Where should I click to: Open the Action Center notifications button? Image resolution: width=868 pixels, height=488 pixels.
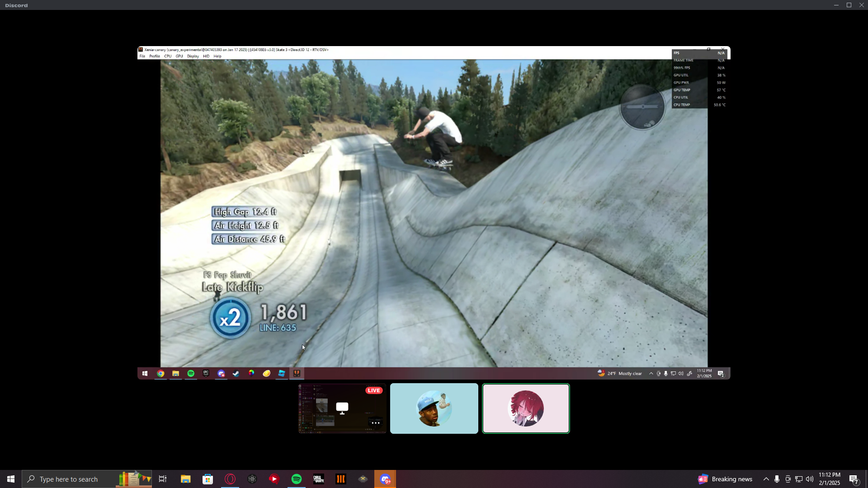[x=854, y=479]
